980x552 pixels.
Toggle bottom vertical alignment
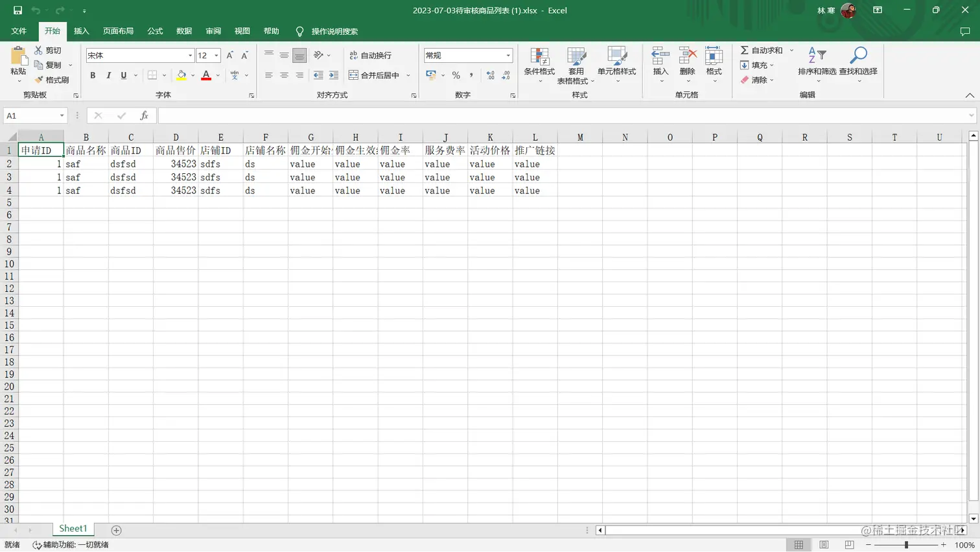(x=299, y=55)
